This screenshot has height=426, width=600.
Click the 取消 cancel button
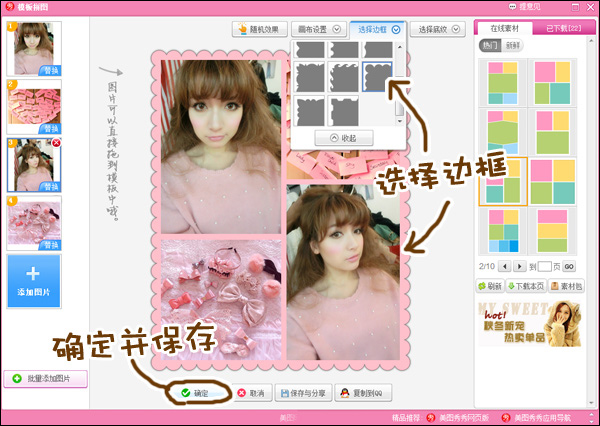coord(251,394)
